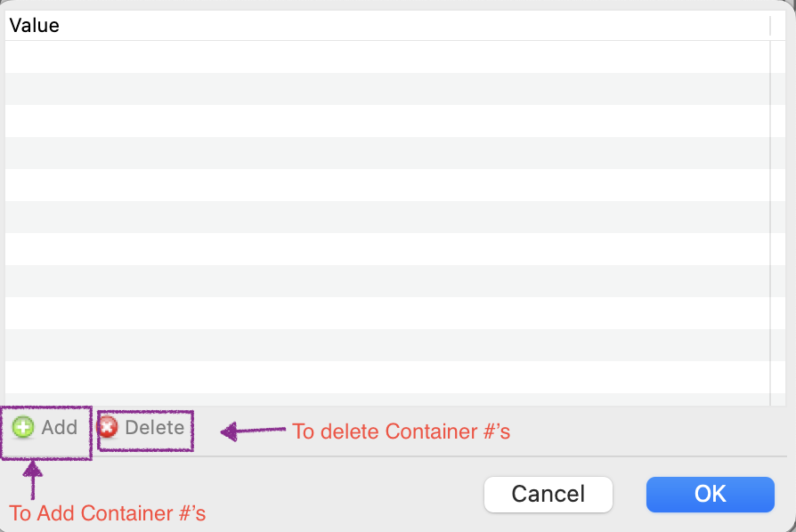The image size is (796, 532).
Task: Select the first gray shaded row in list
Action: 387,89
